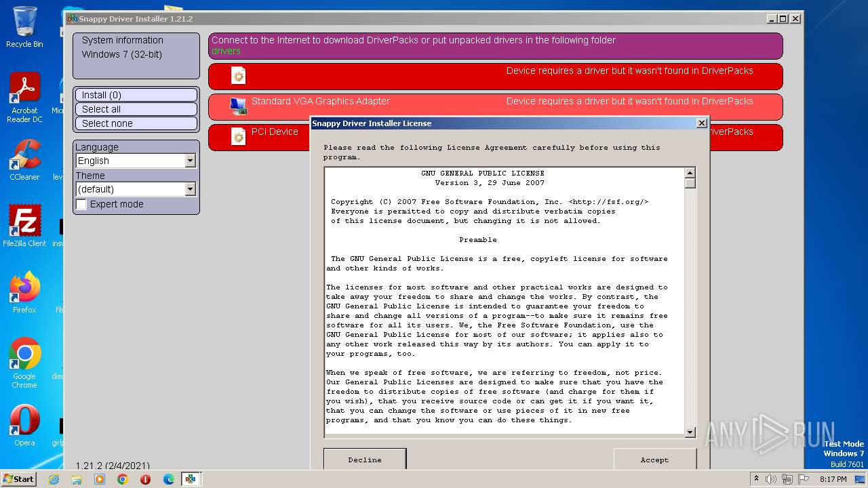Open Firefox desktop icon
Screen dimensions: 868x488
click(24, 292)
